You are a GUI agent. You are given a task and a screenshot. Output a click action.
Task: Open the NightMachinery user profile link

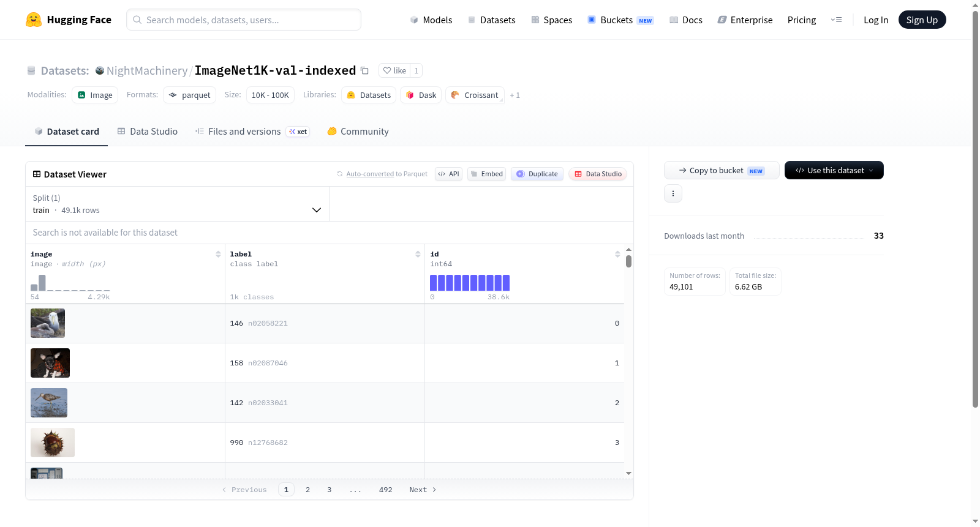(147, 70)
